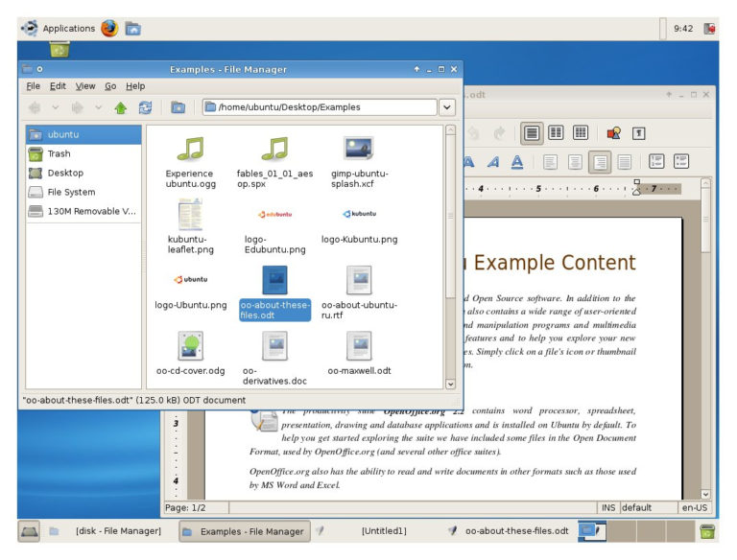The height and width of the screenshot is (560, 737).
Task: Click Writer scrollbar down arrow
Action: (705, 494)
